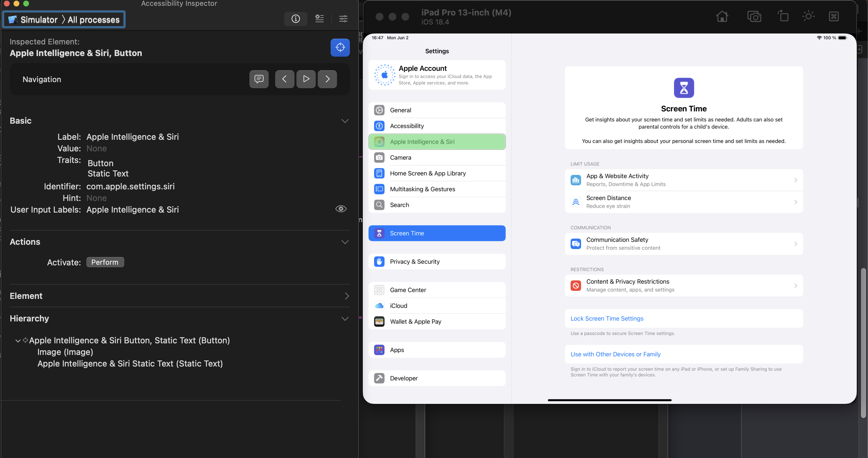This screenshot has height=458, width=868.
Task: Toggle simulator appearance sun icon
Action: point(808,16)
